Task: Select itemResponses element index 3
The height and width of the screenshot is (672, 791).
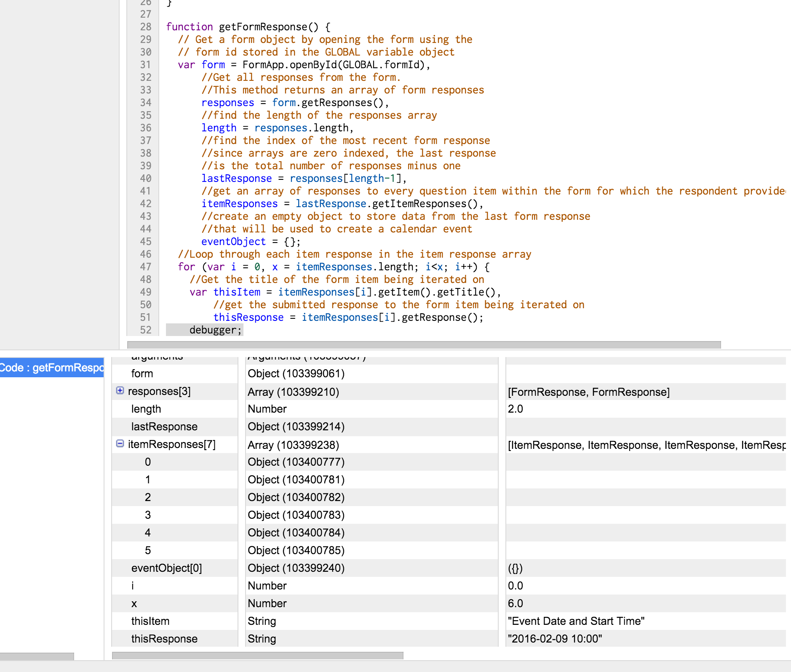Action: point(148,515)
